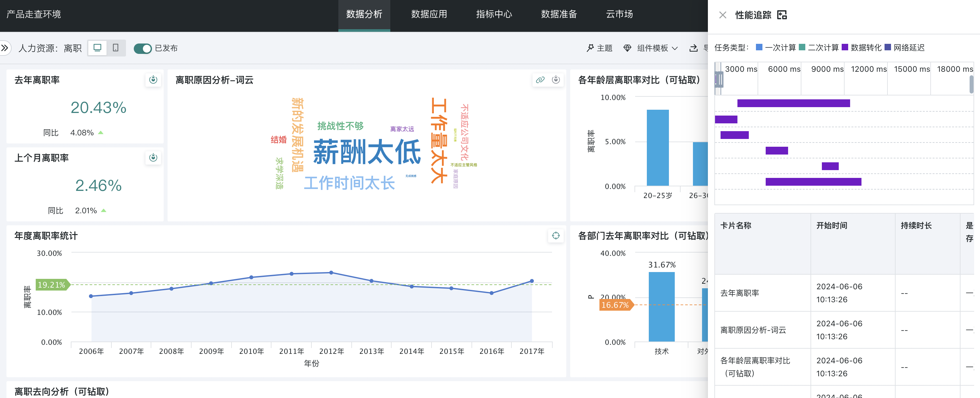Click the pop-out icon beside 性能追踪
This screenshot has width=980, height=398.
(782, 15)
